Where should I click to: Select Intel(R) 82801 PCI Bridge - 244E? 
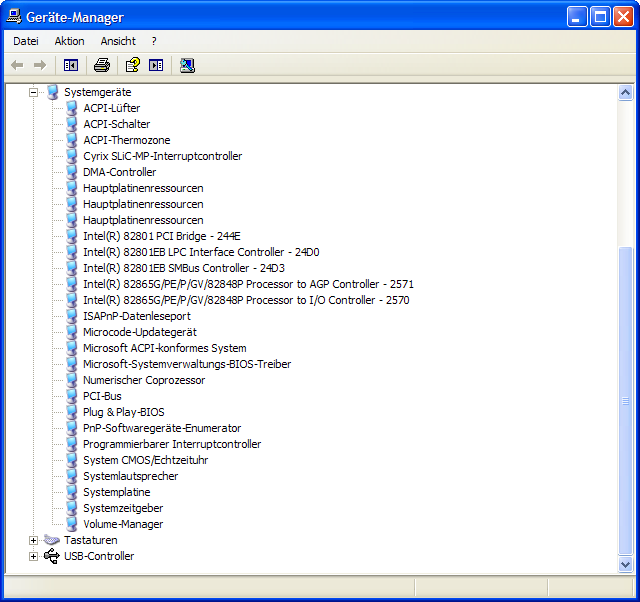(162, 236)
